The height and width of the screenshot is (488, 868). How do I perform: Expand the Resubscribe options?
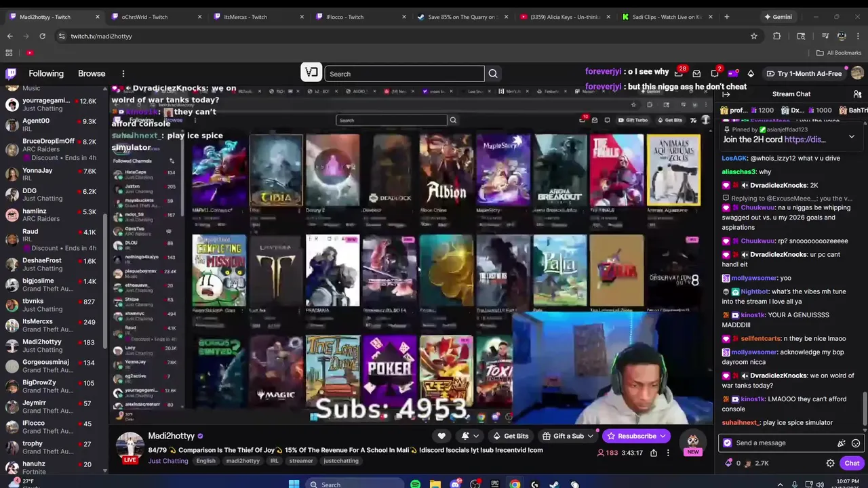tap(663, 436)
